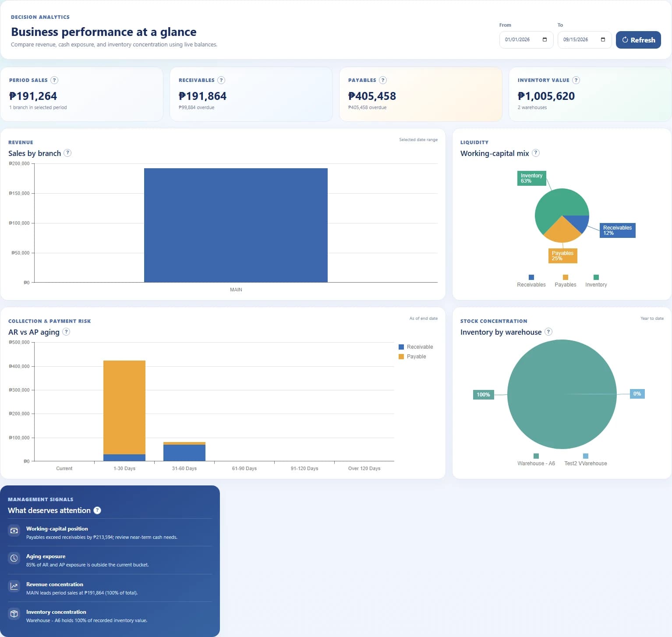Screen dimensions: 672x637
Task: Open help icon beside What deserves attention
Action: [97, 510]
